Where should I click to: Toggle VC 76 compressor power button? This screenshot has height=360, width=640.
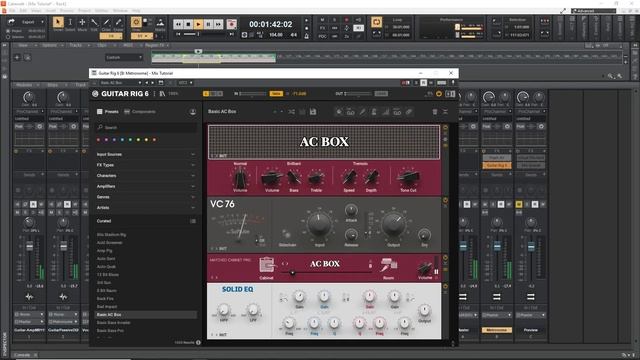click(445, 200)
